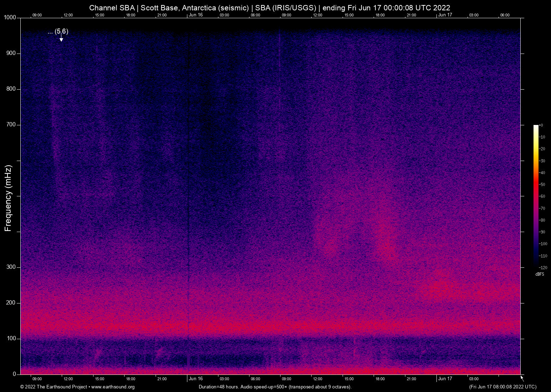Click the "-100" value on the color scale
Viewport: 551px width, 392px height.
[543, 244]
